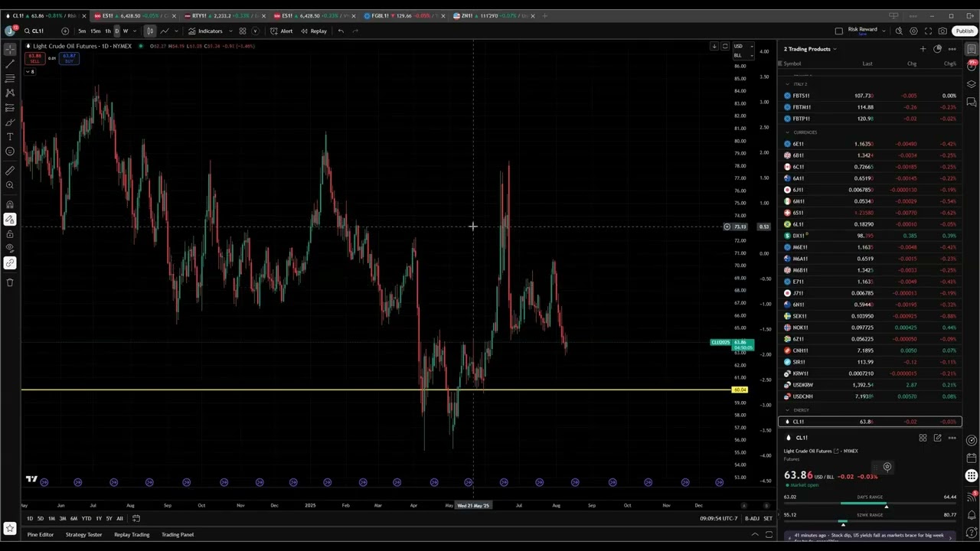Add symbol to compare with plus icon
The height and width of the screenshot is (551, 980).
pyautogui.click(x=64, y=31)
